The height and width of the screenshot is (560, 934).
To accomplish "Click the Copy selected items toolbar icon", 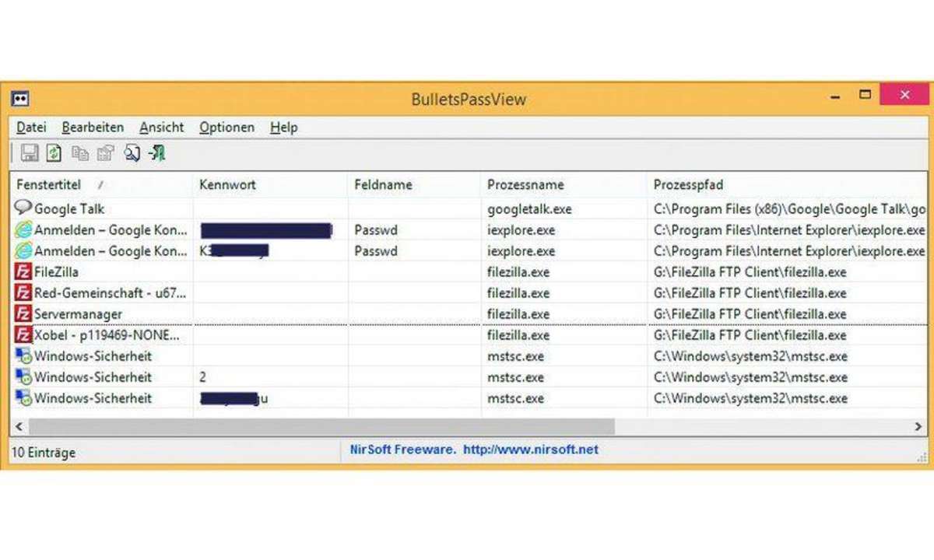I will pos(79,153).
